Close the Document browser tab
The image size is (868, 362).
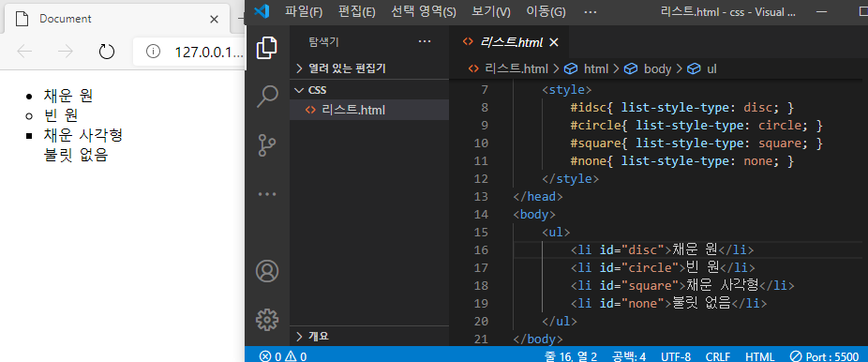tap(215, 19)
